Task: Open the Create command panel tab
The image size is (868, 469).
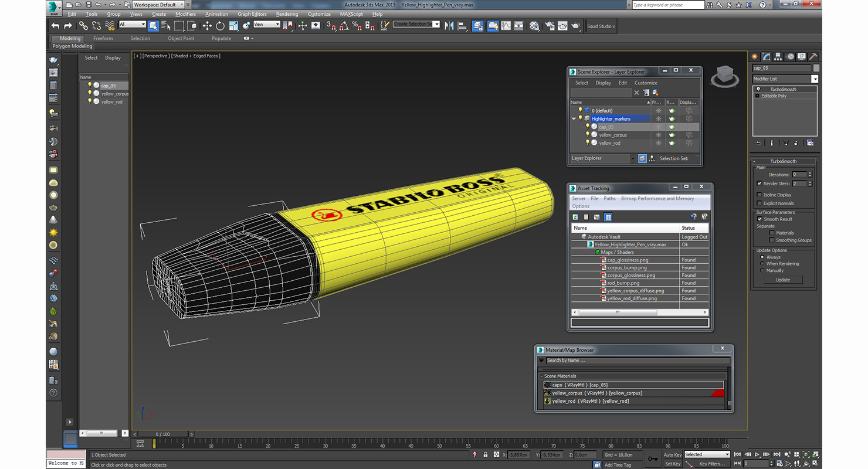Action: coord(755,57)
